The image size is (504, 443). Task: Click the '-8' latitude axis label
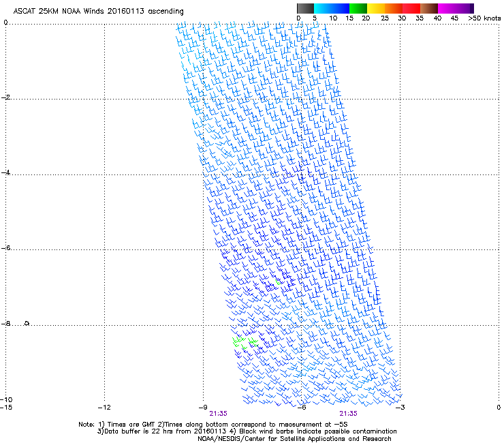[5, 324]
